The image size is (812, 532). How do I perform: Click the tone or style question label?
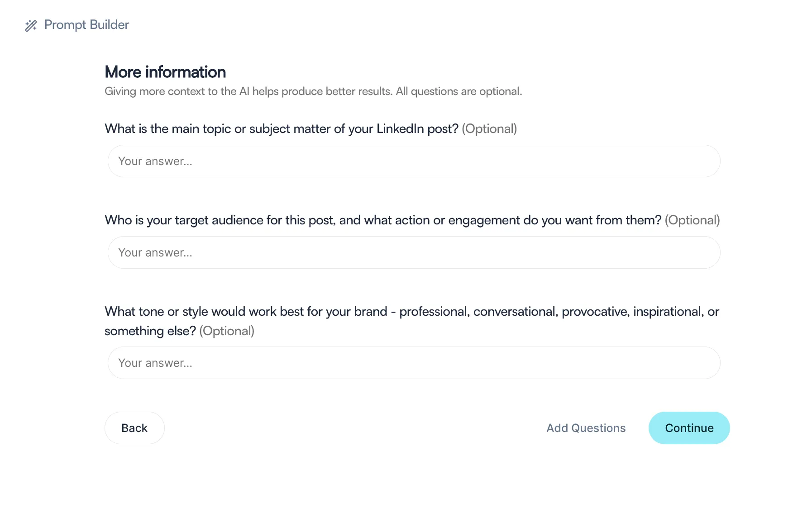(412, 321)
